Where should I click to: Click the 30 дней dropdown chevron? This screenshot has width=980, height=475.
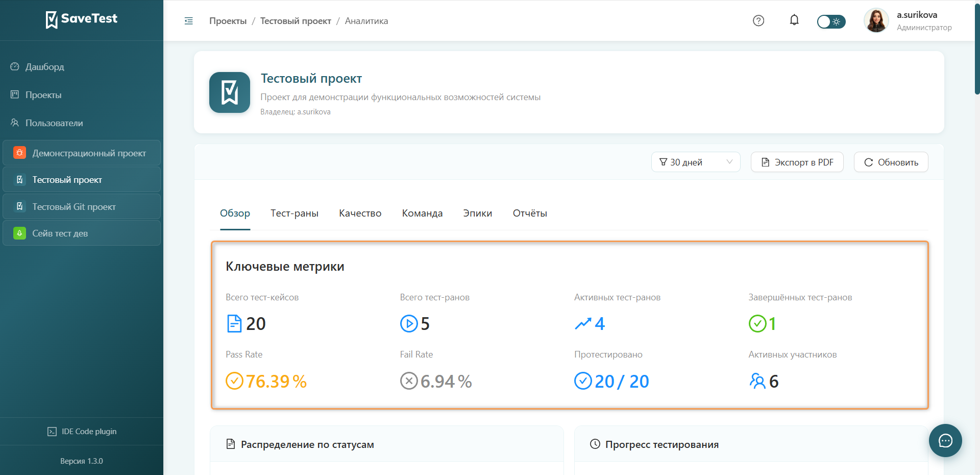729,162
